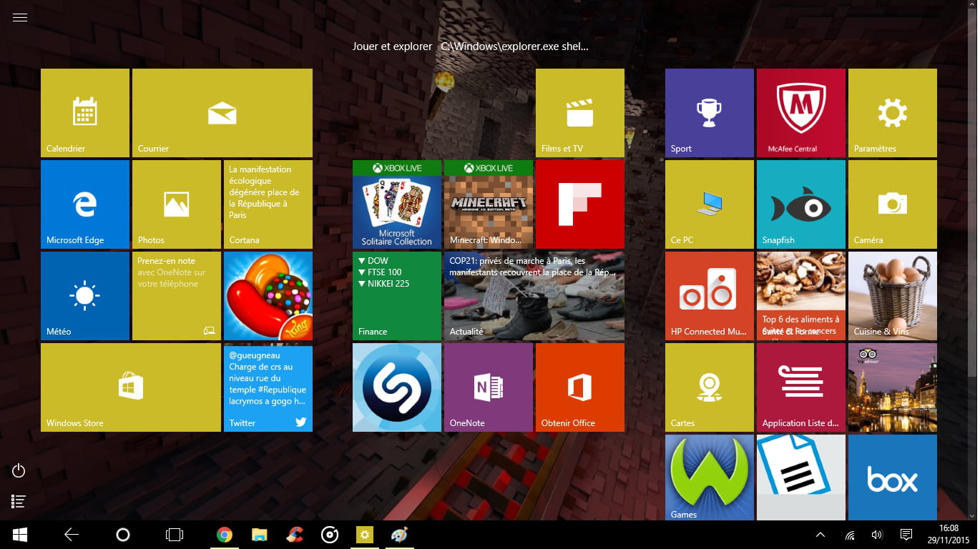The height and width of the screenshot is (549, 980).
Task: Open the Obtenir Office tile
Action: (580, 387)
